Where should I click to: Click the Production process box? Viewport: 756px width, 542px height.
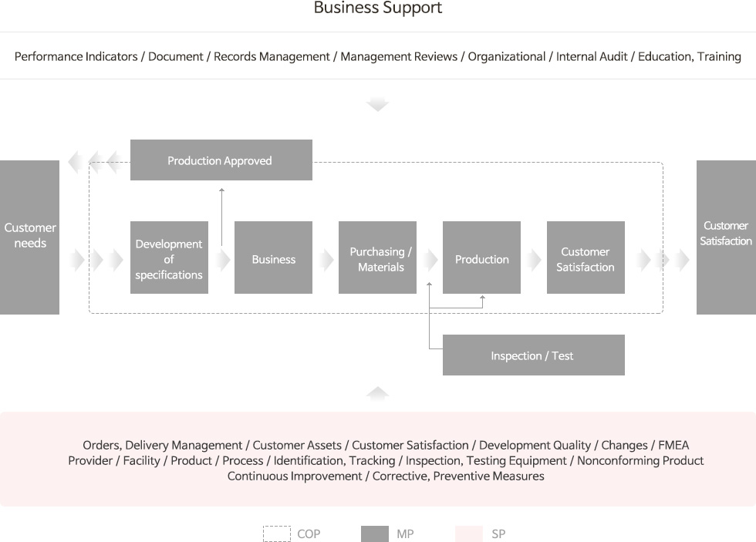[x=481, y=258]
